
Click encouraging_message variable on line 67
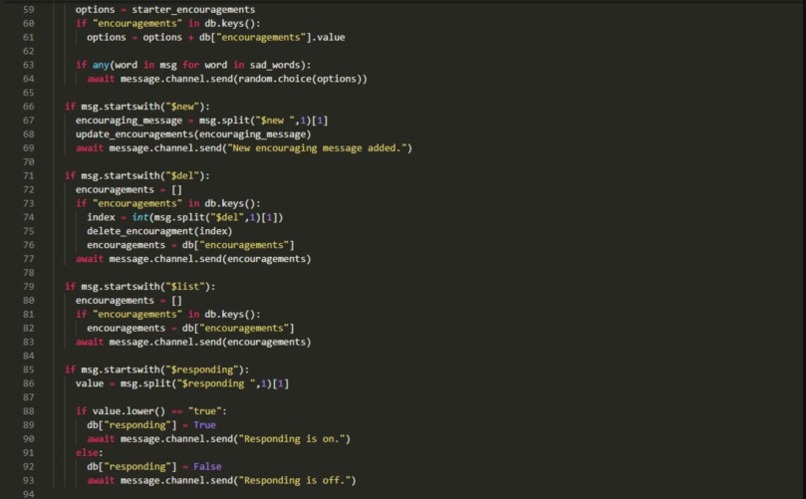point(129,121)
